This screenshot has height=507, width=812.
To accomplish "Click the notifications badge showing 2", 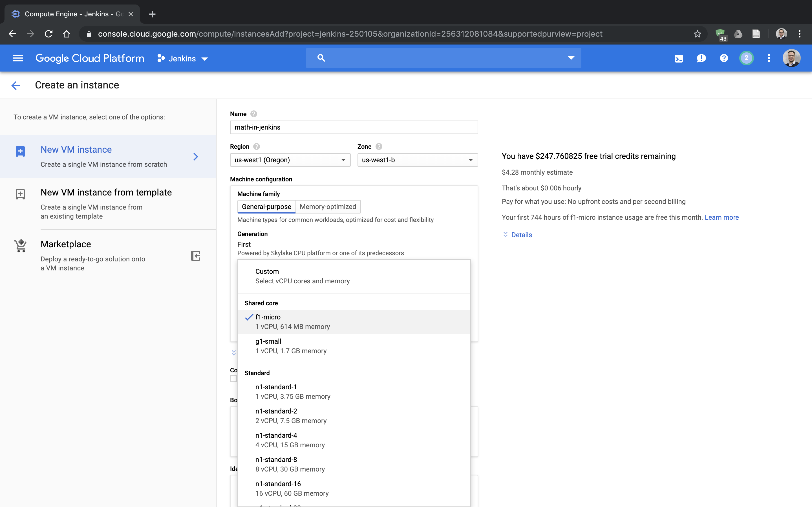I will click(x=746, y=58).
